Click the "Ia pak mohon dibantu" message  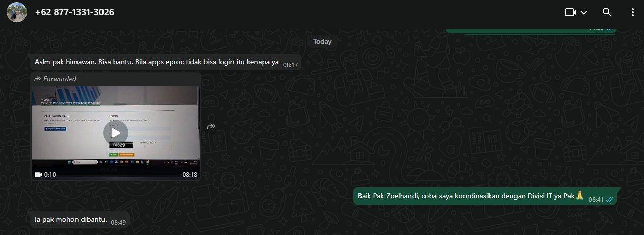pos(71,220)
